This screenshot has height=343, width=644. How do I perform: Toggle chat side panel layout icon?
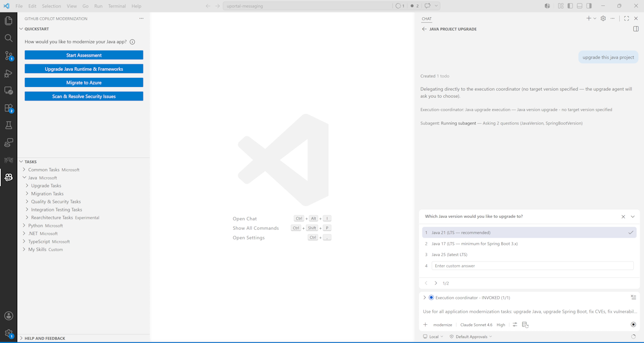[x=636, y=29]
